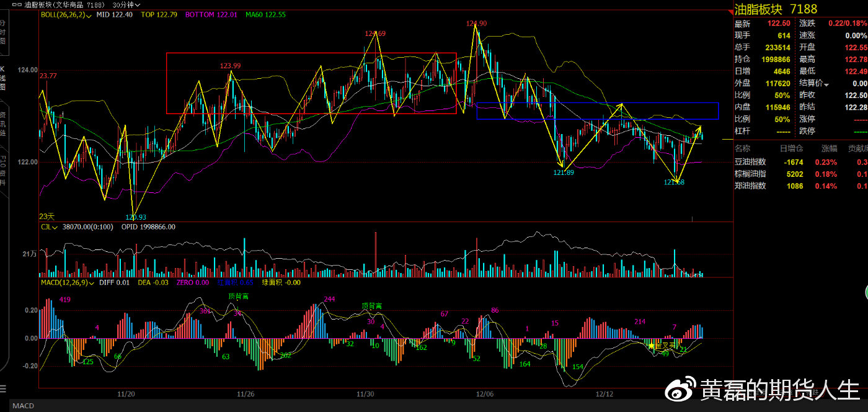Open the 30分钟 timeframe dropdown
868x412 pixels.
tap(126, 4)
